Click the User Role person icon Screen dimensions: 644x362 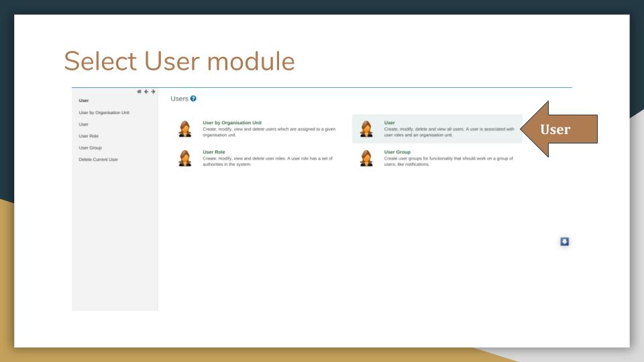[185, 158]
